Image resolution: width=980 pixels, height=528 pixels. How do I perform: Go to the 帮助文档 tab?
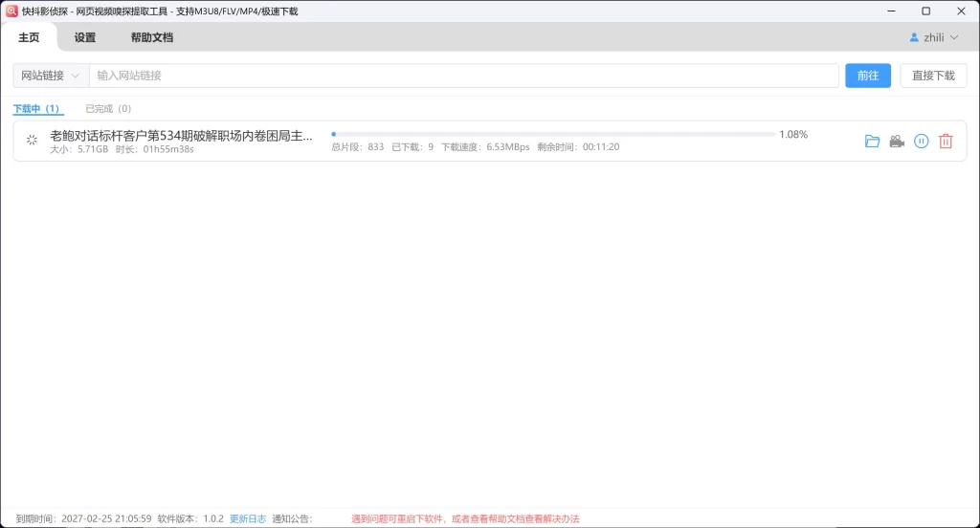tap(151, 37)
